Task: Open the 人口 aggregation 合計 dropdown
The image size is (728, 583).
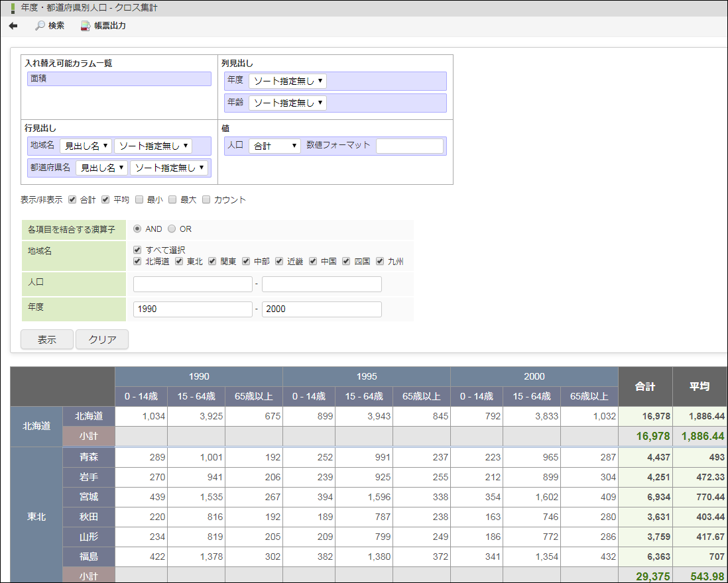Action: click(274, 146)
